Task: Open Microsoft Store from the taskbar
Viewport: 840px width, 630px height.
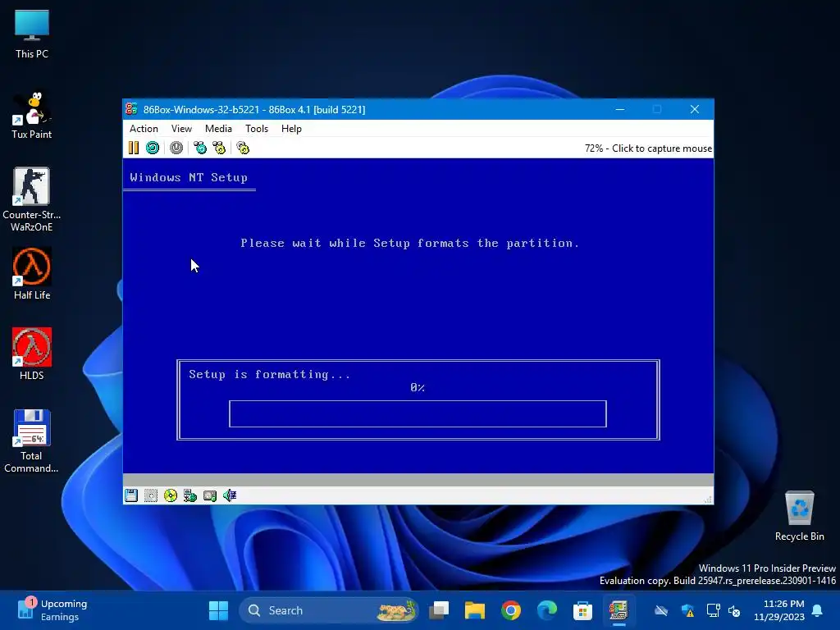Action: 583,610
